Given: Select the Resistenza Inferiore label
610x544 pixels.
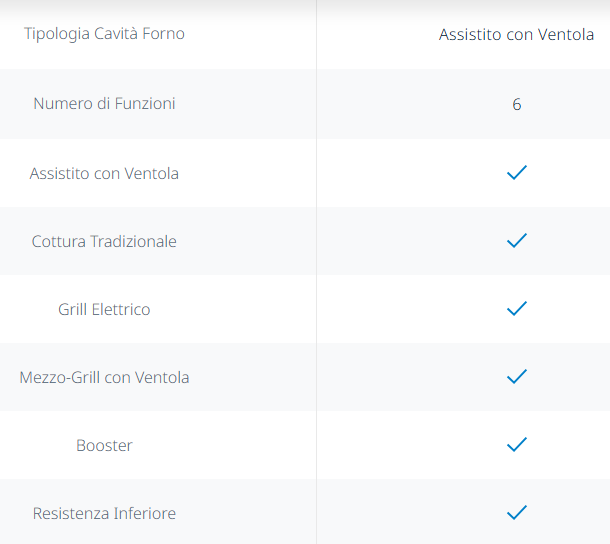Looking at the screenshot, I should (104, 513).
